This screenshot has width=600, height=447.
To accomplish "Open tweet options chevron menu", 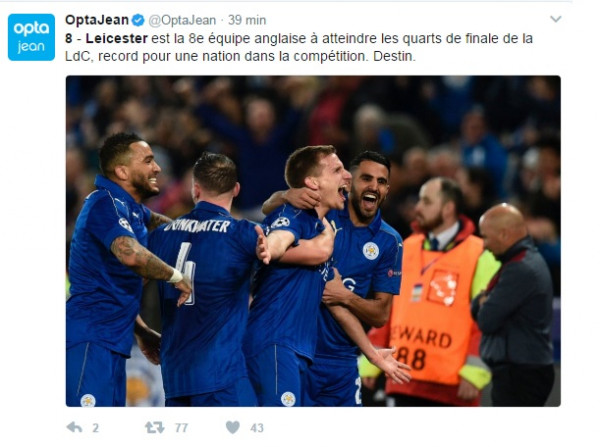I will pyautogui.click(x=555, y=19).
